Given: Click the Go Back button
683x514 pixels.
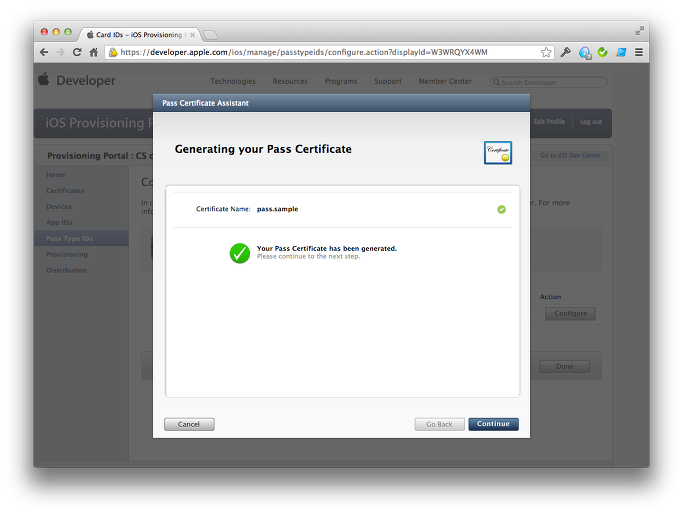Looking at the screenshot, I should [x=439, y=424].
